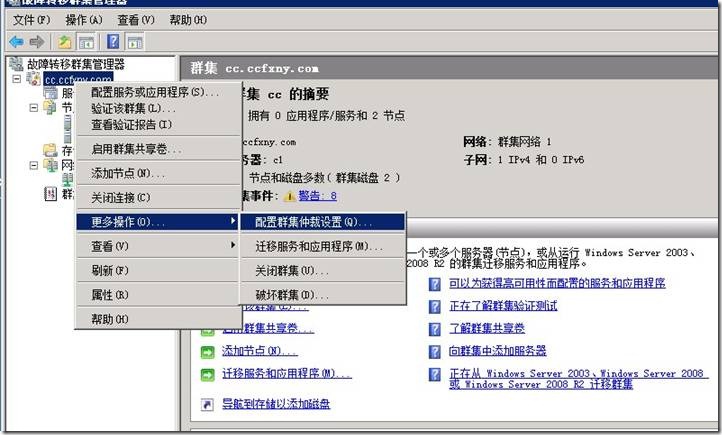Collapse the 网络 tree branch
This screenshot has height=435, width=722.
[x=34, y=165]
